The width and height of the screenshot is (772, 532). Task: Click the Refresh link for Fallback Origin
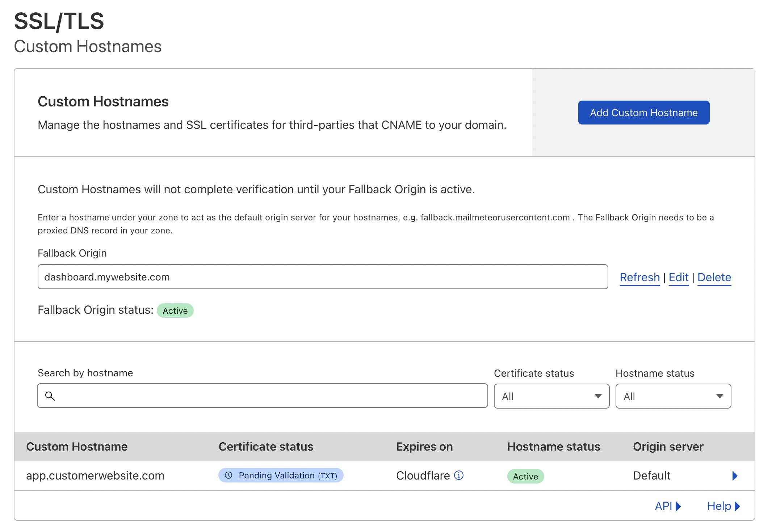pyautogui.click(x=639, y=277)
